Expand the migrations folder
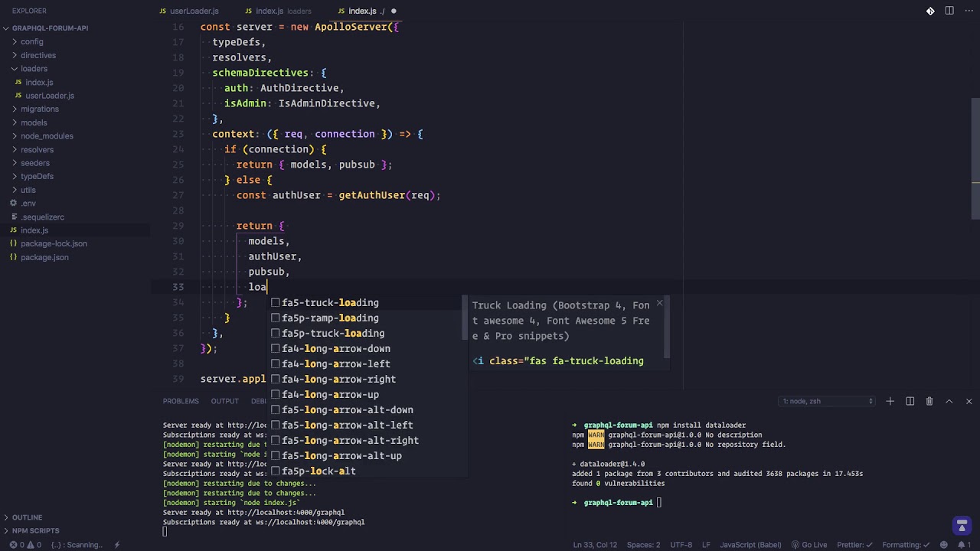This screenshot has height=551, width=980. [75, 109]
